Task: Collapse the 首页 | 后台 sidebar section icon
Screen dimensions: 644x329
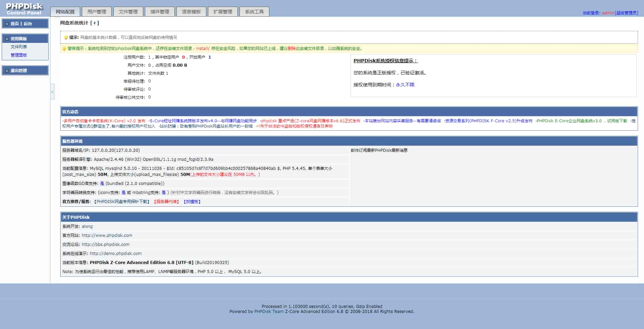Action: (x=7, y=24)
